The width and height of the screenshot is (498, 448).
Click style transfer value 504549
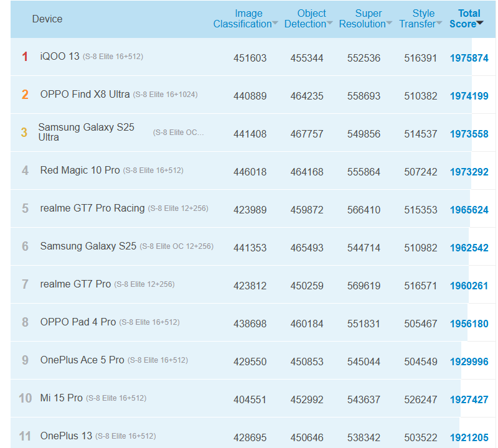pos(421,362)
